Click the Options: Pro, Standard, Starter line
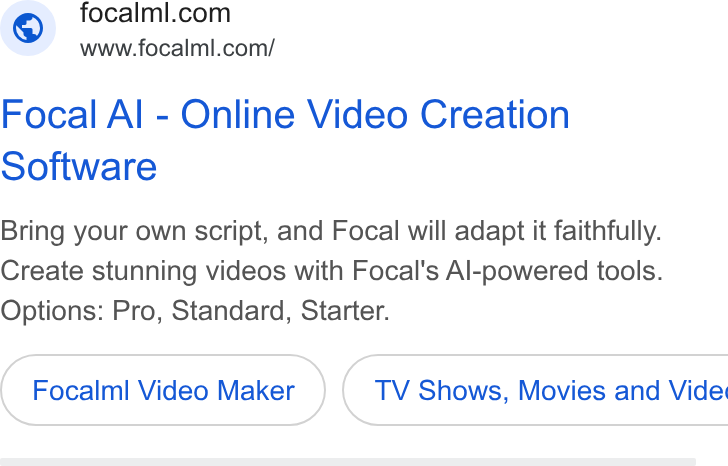Screen dimensions: 728x466 click(x=195, y=311)
